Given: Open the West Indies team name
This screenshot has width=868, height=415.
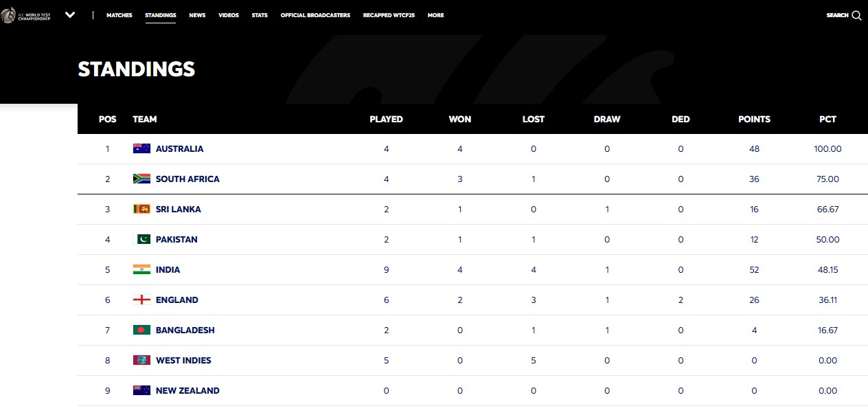Looking at the screenshot, I should tap(183, 360).
